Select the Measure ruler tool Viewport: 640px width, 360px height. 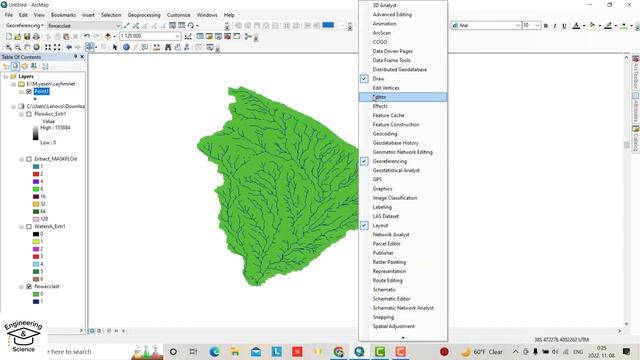(x=157, y=47)
